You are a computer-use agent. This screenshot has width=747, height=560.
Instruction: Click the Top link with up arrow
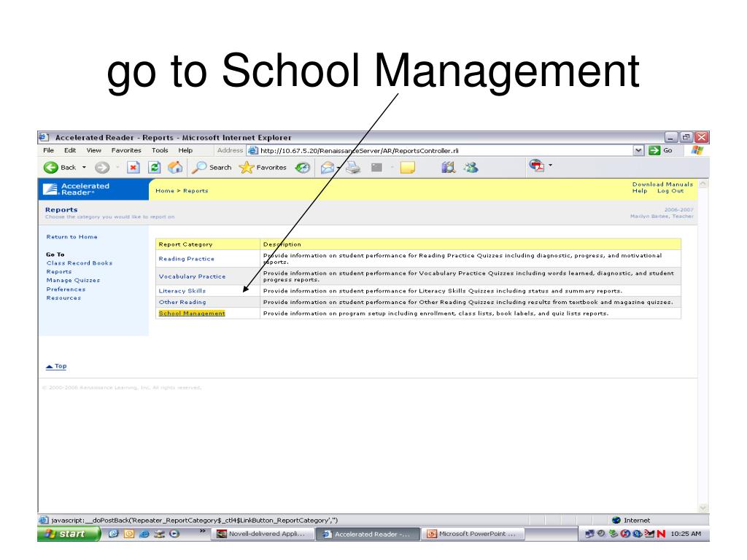tap(56, 366)
